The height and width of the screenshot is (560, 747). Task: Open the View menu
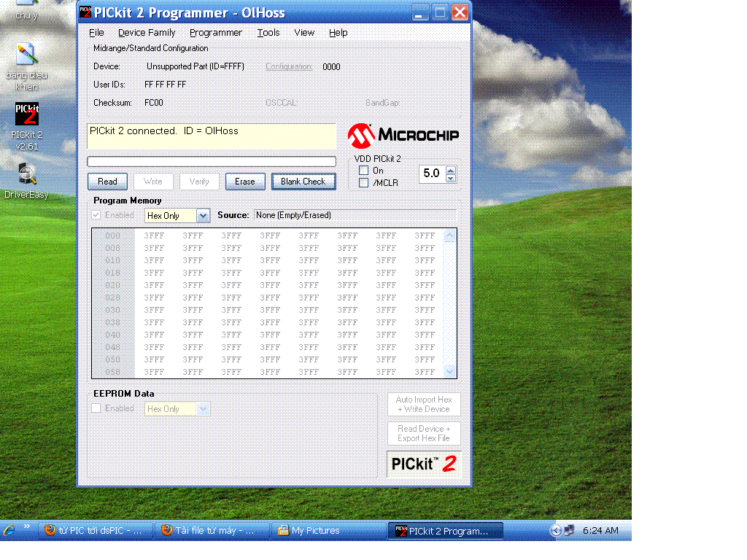click(304, 33)
